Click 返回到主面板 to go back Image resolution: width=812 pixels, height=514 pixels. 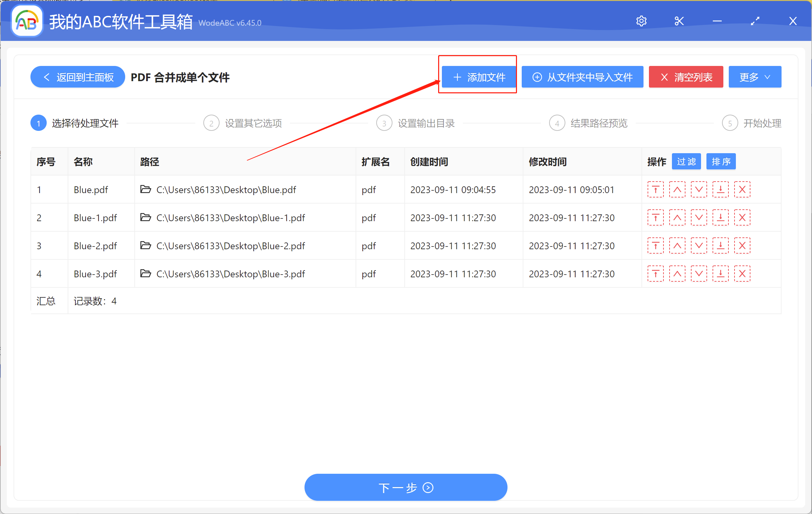(77, 77)
